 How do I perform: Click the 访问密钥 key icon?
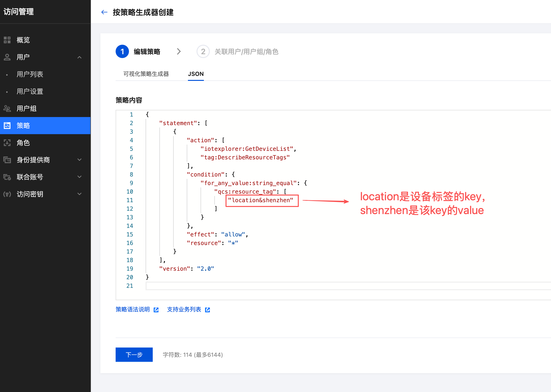7,194
